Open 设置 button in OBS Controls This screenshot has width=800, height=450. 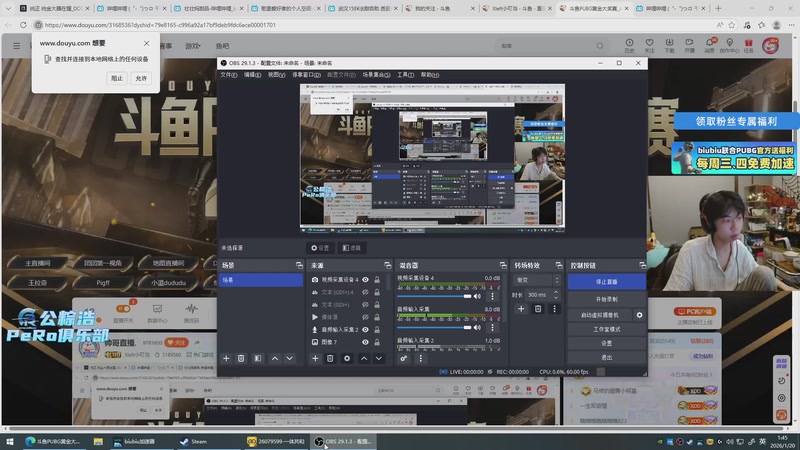click(x=607, y=343)
